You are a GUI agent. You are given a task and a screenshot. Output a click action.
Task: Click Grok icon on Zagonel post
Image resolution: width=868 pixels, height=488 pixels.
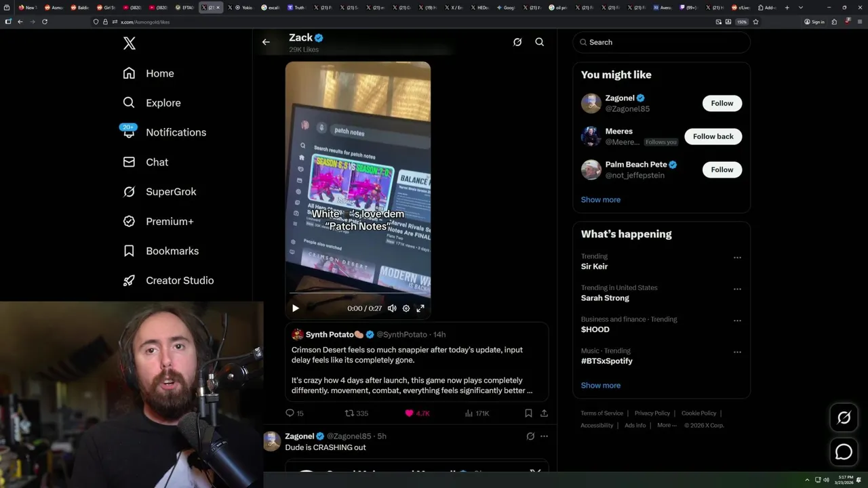point(530,436)
